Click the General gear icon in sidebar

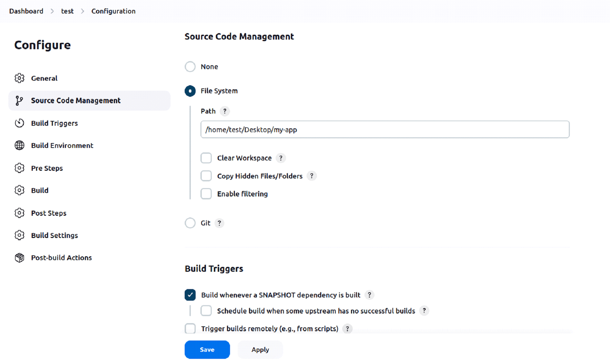coord(19,78)
